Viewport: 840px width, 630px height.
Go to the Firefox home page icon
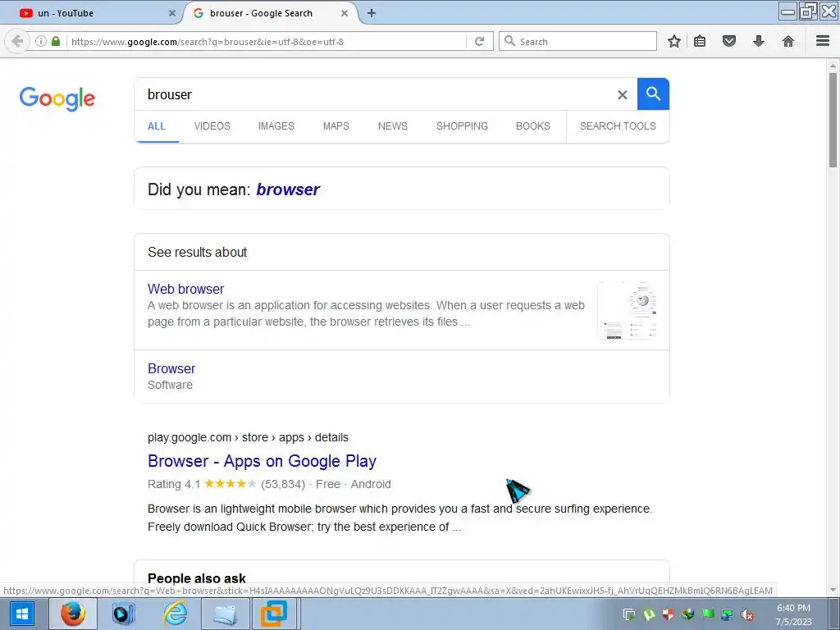coord(788,41)
